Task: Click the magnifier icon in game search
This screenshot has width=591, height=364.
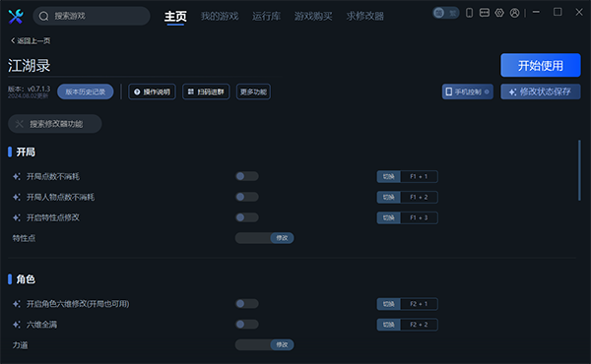Action: [43, 16]
